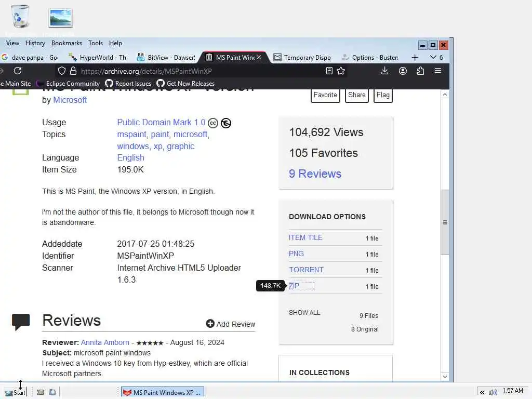Open the Help menu

click(x=115, y=43)
